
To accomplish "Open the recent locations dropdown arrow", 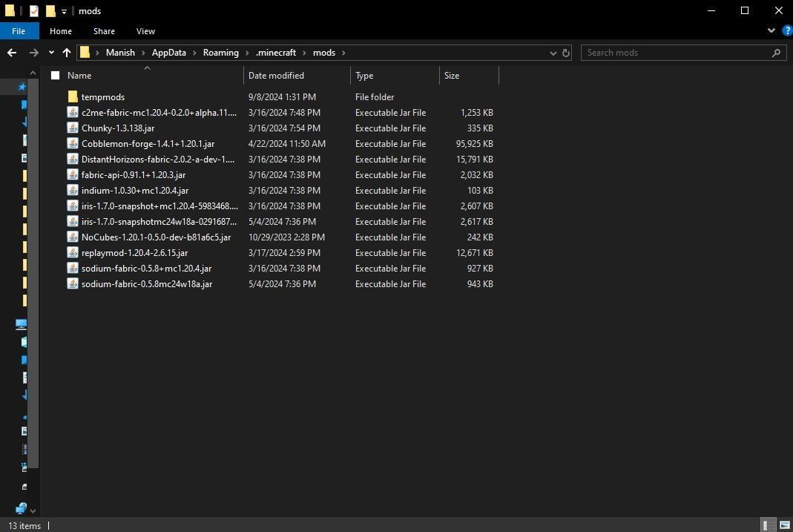I will point(51,53).
